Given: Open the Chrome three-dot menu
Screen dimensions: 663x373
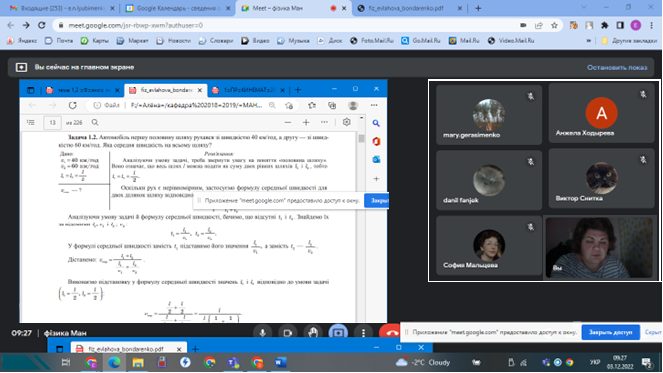Looking at the screenshot, I should [652, 25].
